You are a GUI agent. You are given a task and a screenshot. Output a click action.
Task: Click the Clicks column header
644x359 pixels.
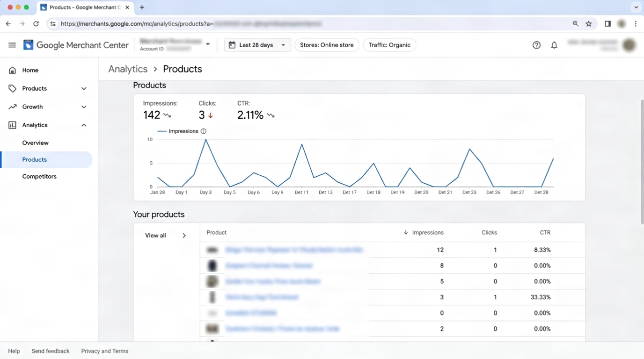click(x=490, y=232)
